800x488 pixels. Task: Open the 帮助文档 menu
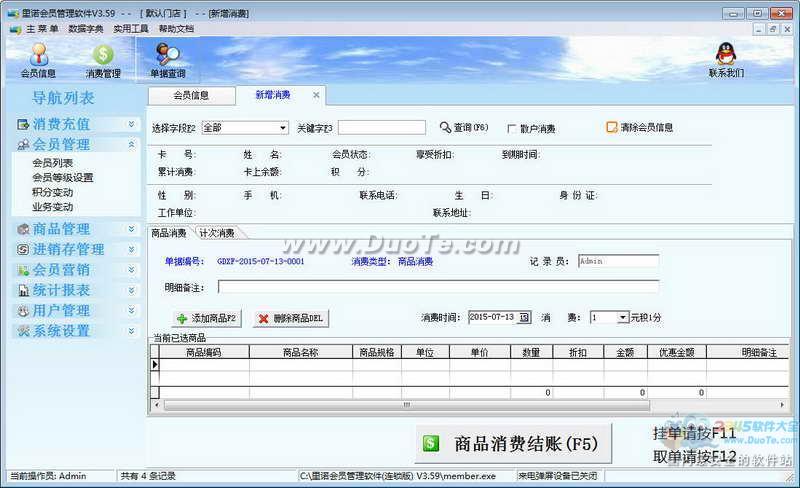tap(176, 29)
